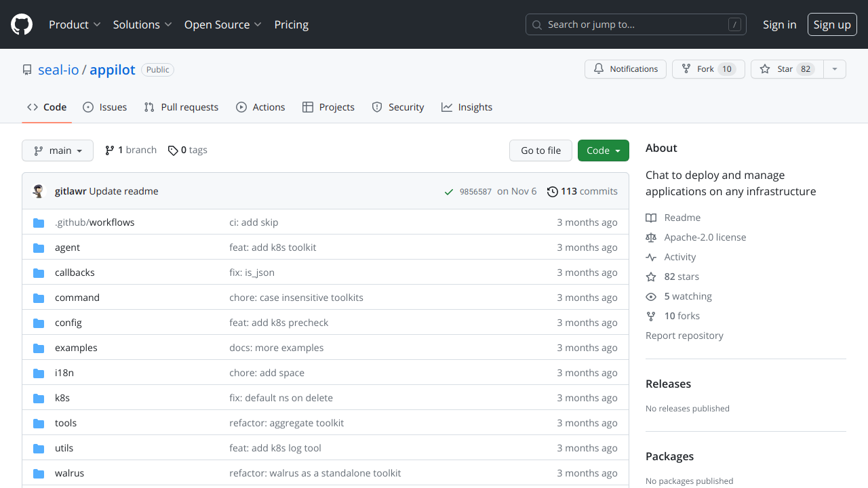The width and height of the screenshot is (868, 488).
Task: Click the gitlawr avatar image
Action: [39, 191]
